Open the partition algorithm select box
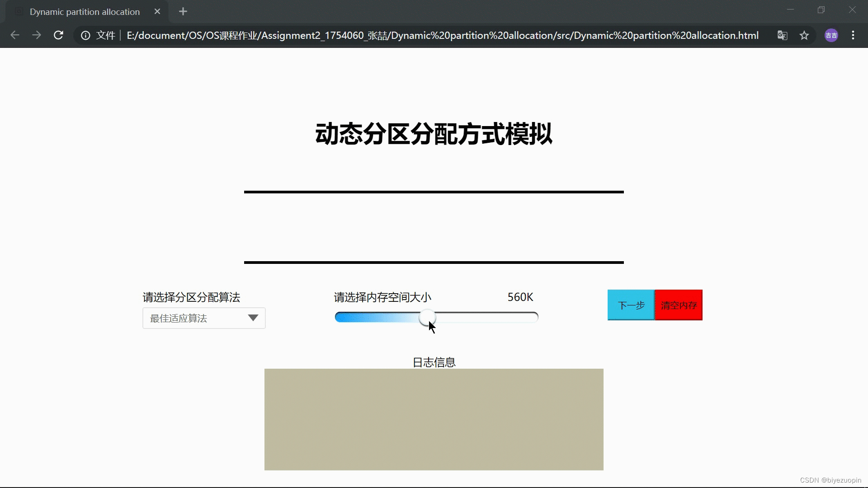 pyautogui.click(x=194, y=318)
